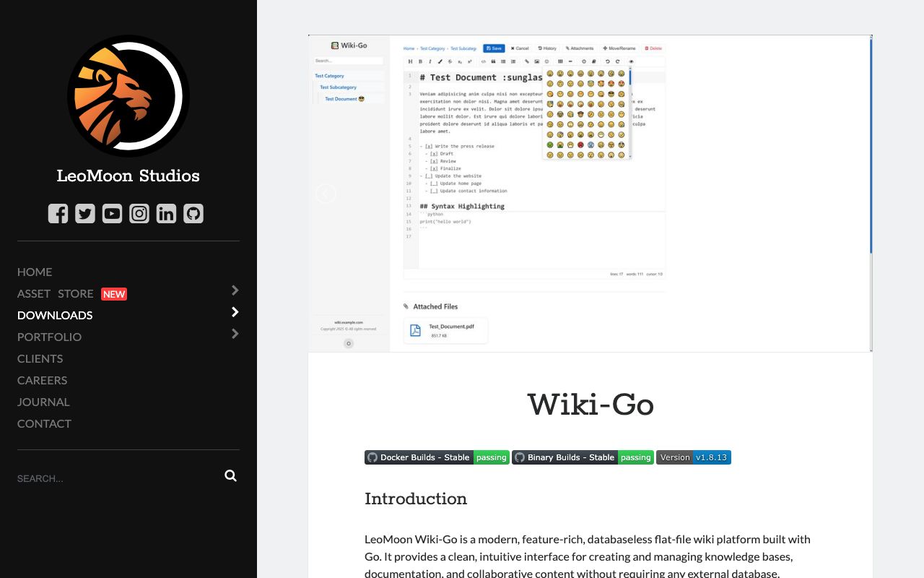Open the CONTACT page
Image resolution: width=924 pixels, height=578 pixels.
pos(44,423)
